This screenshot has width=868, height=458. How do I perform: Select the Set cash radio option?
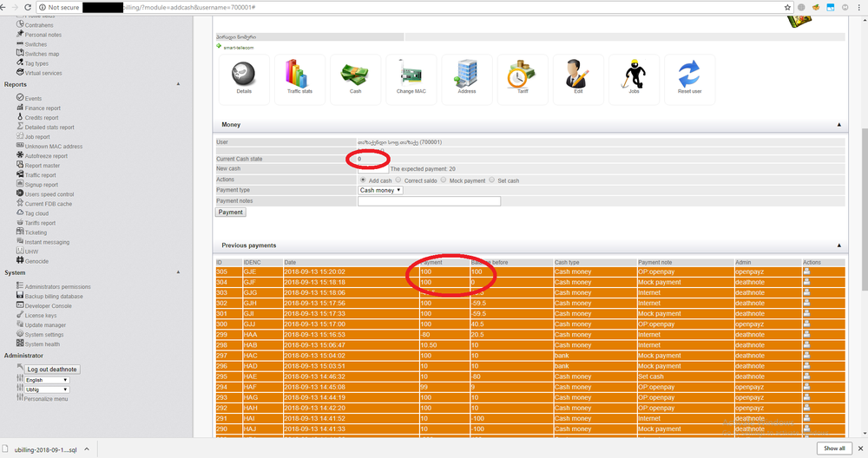[x=490, y=180]
